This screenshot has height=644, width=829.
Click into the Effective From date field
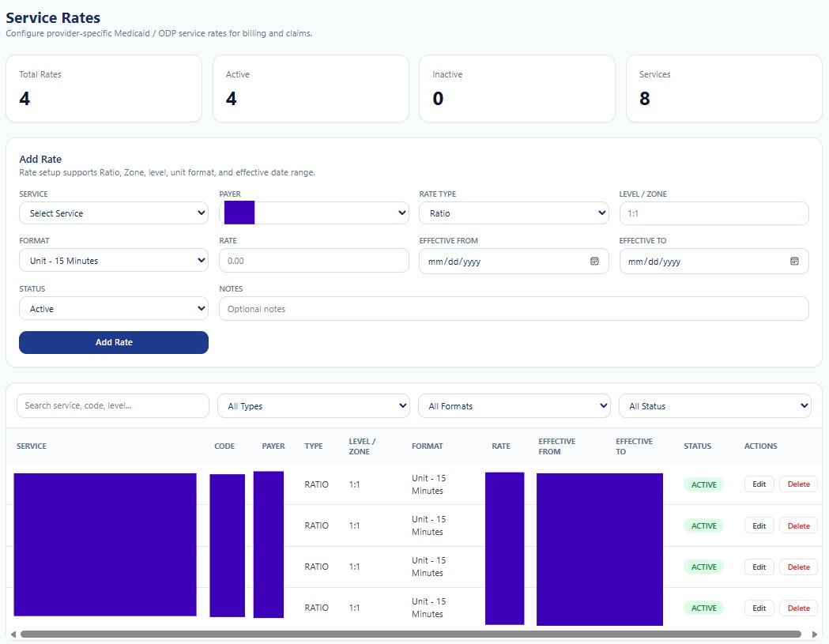tap(514, 262)
